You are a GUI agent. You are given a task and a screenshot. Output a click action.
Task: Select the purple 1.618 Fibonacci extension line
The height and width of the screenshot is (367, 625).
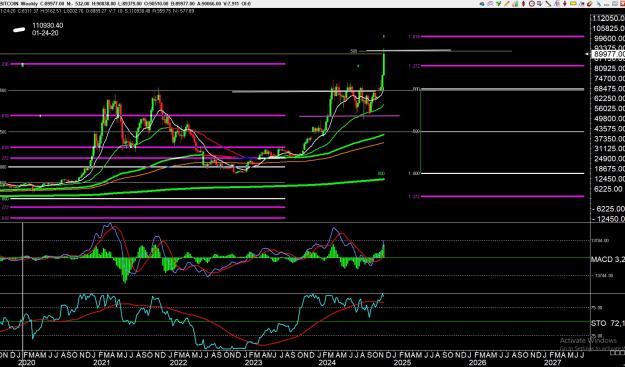(502, 37)
